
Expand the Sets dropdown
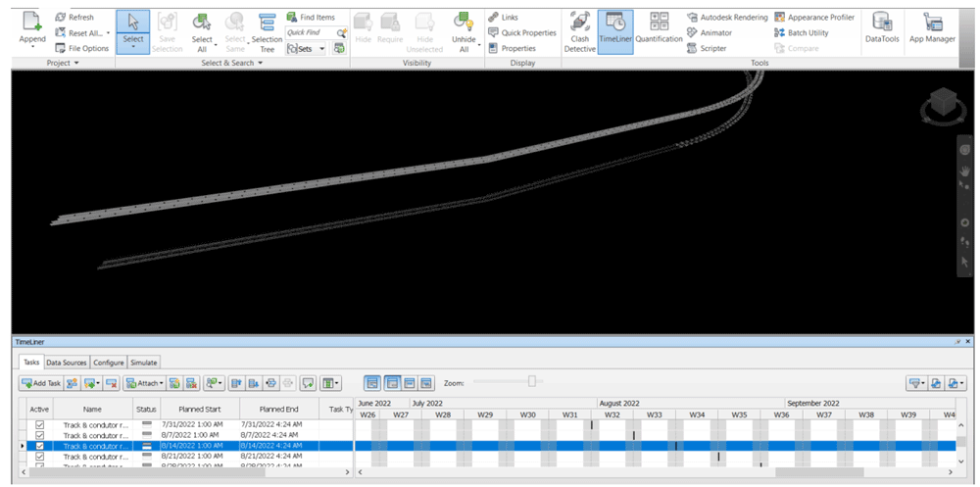[x=307, y=48]
